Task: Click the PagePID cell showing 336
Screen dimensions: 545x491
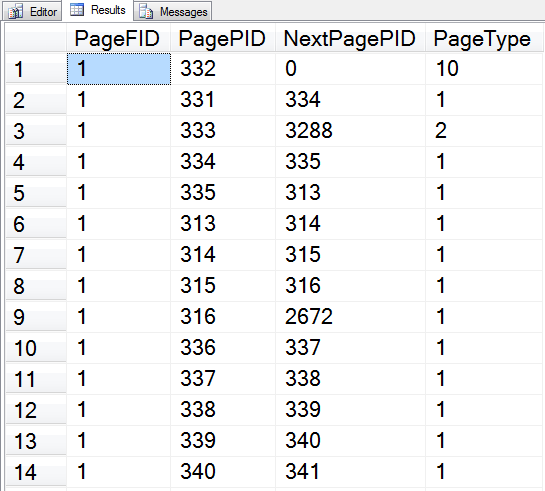Action: click(223, 347)
